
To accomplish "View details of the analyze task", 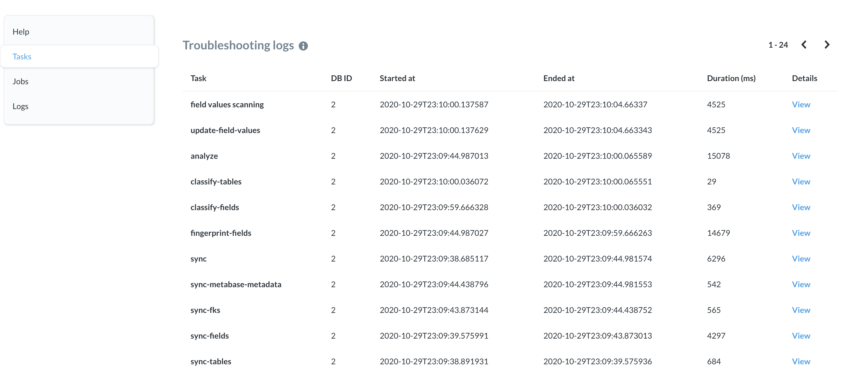I will (x=801, y=156).
